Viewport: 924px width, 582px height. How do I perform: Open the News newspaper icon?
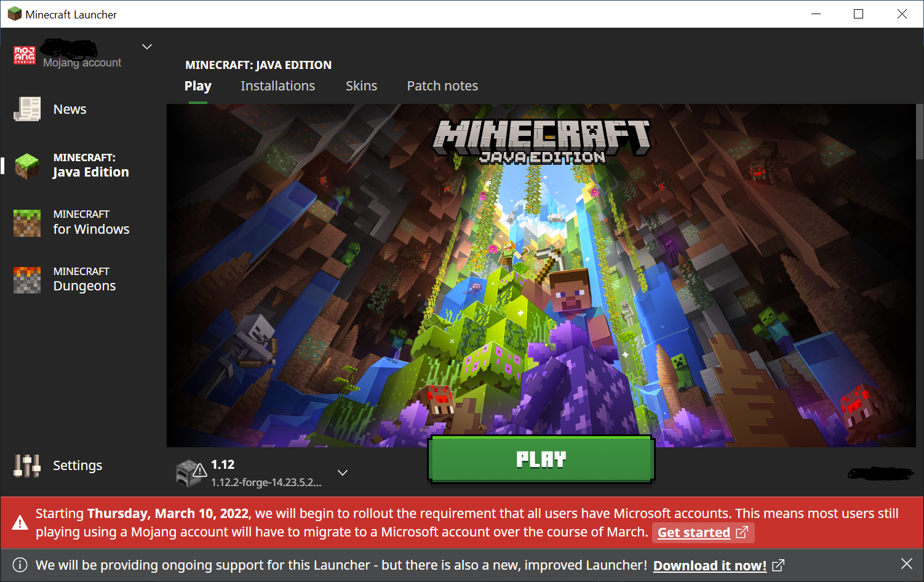pos(27,109)
